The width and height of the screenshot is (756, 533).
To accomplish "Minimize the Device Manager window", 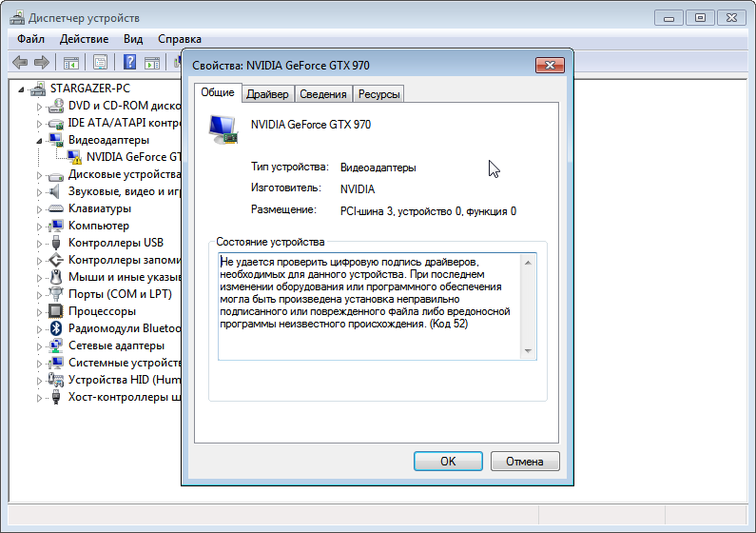I will 669,18.
